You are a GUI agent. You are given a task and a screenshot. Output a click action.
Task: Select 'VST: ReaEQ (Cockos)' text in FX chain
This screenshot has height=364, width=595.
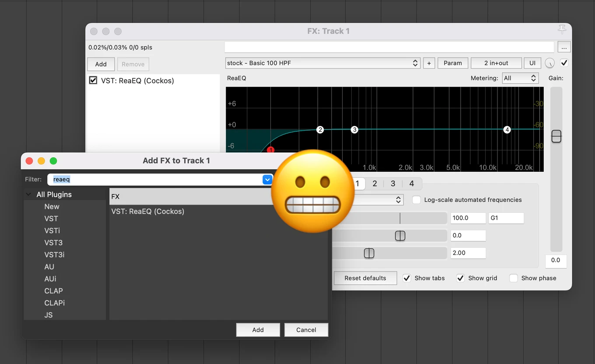137,80
